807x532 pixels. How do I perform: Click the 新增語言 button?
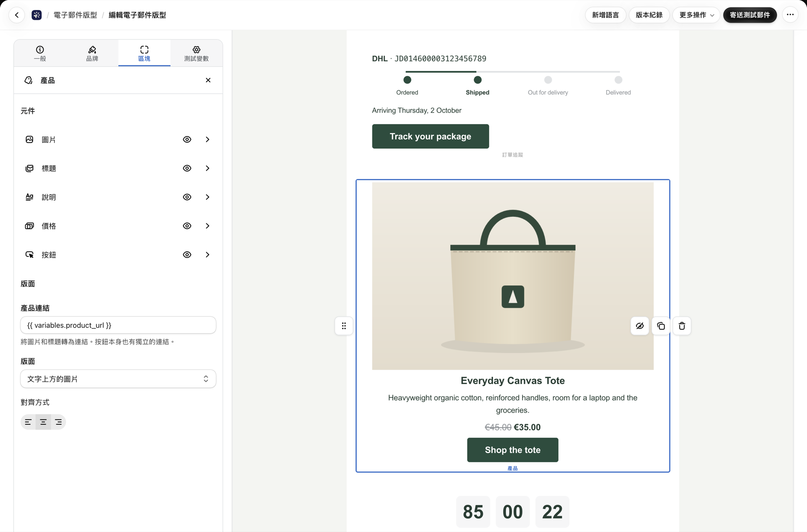(x=605, y=15)
